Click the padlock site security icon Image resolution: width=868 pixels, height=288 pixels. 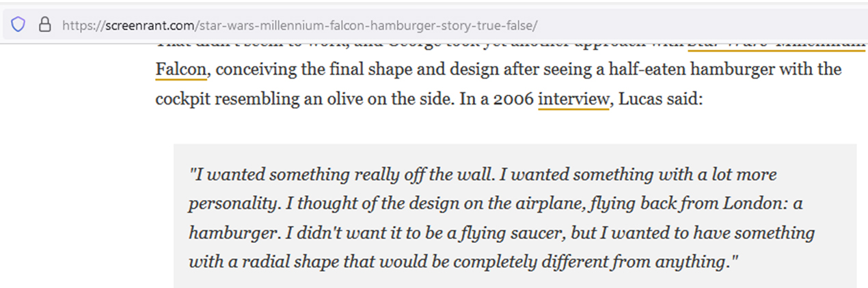(x=44, y=25)
